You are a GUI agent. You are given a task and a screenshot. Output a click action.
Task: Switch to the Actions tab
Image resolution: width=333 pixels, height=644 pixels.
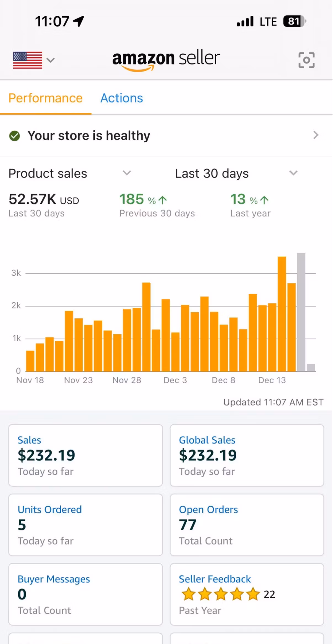(x=121, y=98)
